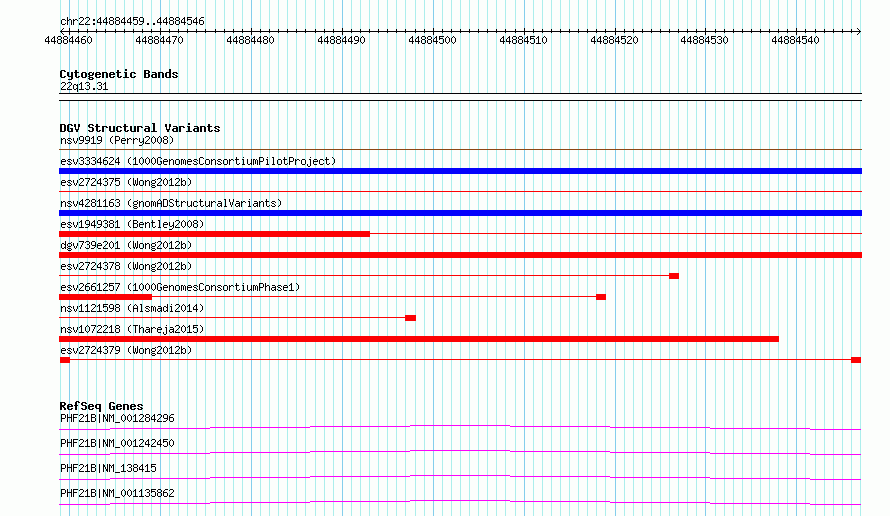Open variant esv2724375 (Wong2012b)
This screenshot has height=516, width=890.
[126, 182]
